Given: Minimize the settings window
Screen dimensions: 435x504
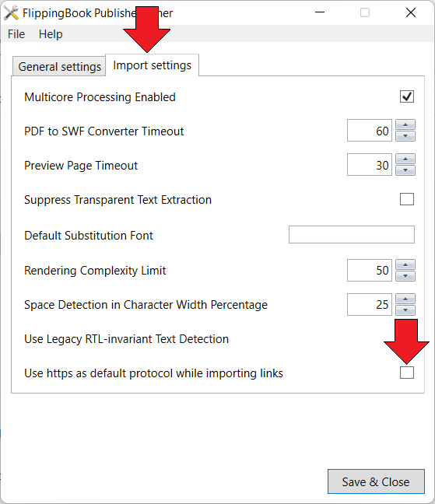Looking at the screenshot, I should (320, 13).
